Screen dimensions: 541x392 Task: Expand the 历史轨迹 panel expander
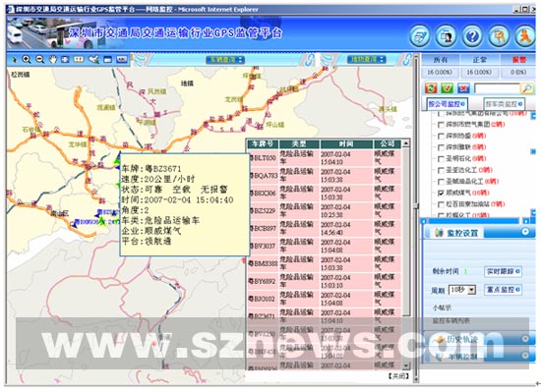525,339
